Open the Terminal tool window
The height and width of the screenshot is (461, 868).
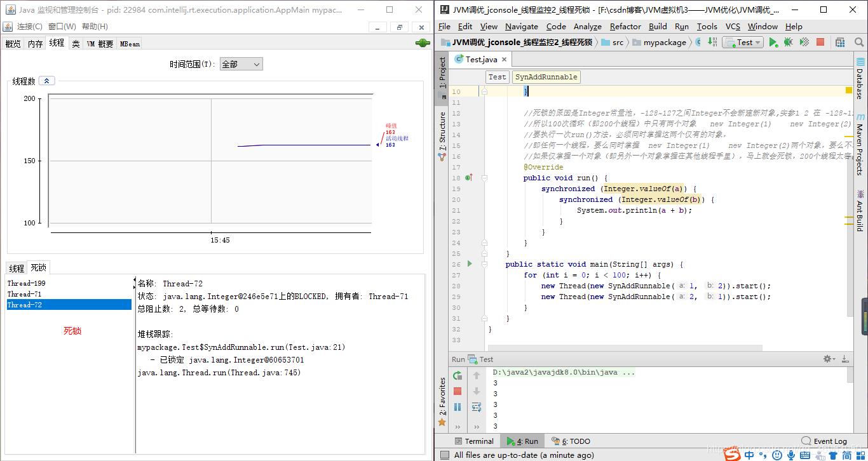click(x=473, y=441)
